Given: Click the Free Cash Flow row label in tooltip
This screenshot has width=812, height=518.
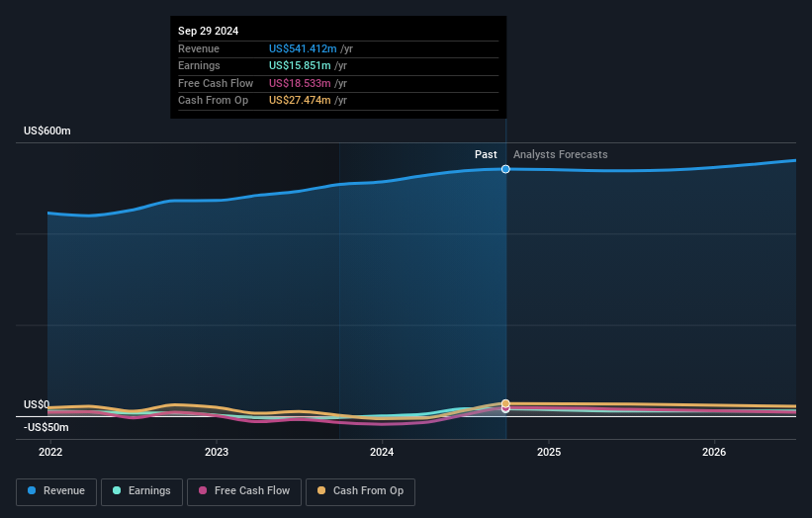Looking at the screenshot, I should (216, 83).
